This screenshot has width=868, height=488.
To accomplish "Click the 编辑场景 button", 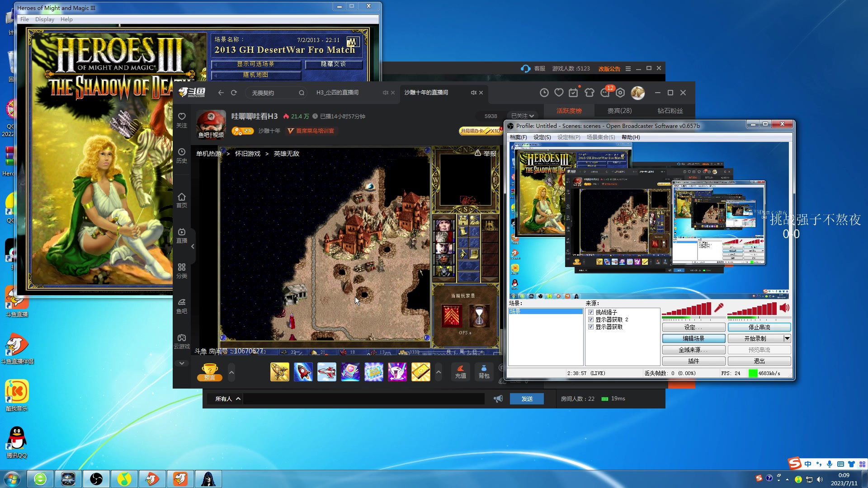I will 693,338.
